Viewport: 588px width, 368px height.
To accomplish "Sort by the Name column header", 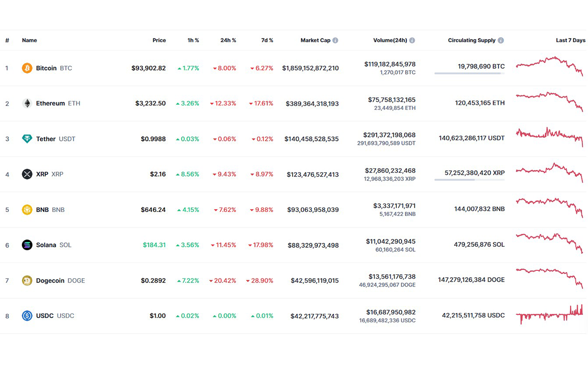I will click(29, 40).
